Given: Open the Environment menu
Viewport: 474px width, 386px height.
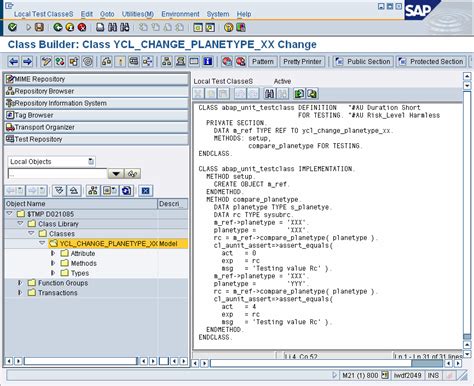Looking at the screenshot, I should 180,14.
